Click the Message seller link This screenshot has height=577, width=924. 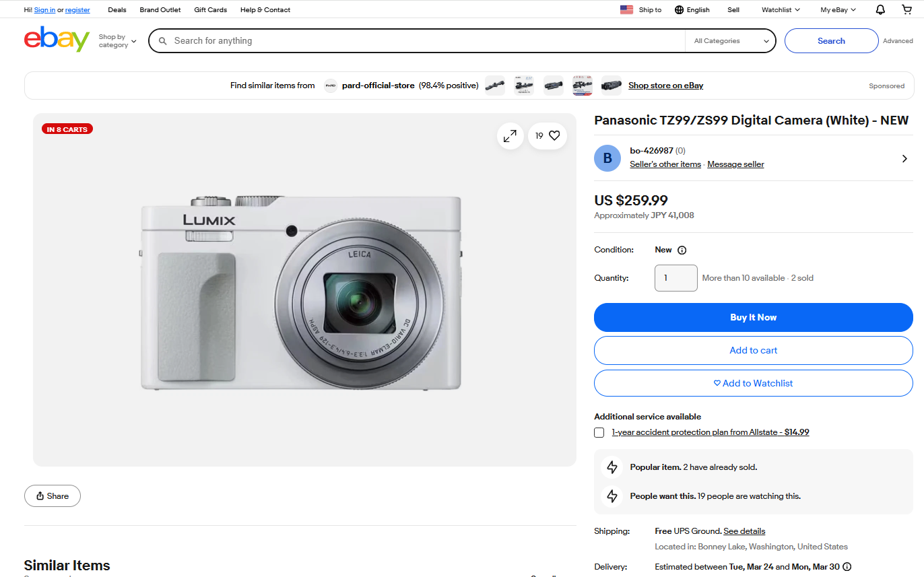click(x=735, y=164)
